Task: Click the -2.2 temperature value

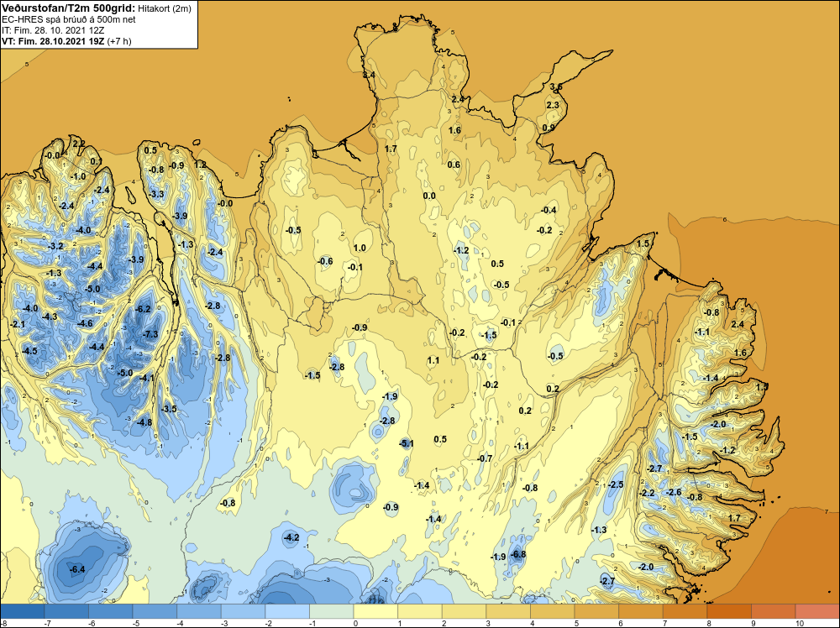Action: click(647, 493)
